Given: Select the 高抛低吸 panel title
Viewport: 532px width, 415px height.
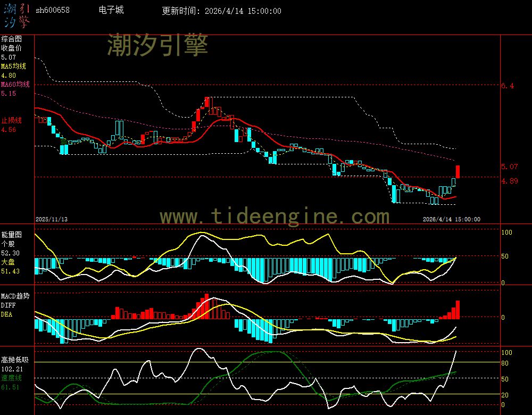Looking at the screenshot, I should pos(15,360).
